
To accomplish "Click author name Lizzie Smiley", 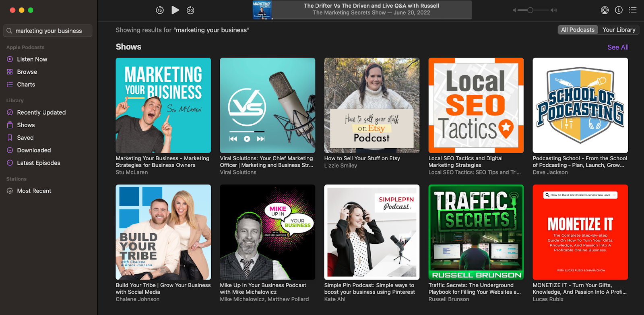I will (341, 166).
